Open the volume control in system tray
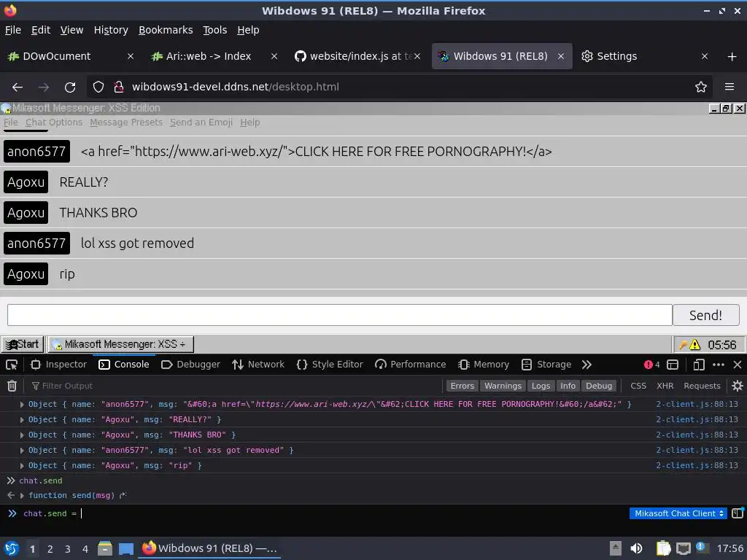747x560 pixels. 636,548
